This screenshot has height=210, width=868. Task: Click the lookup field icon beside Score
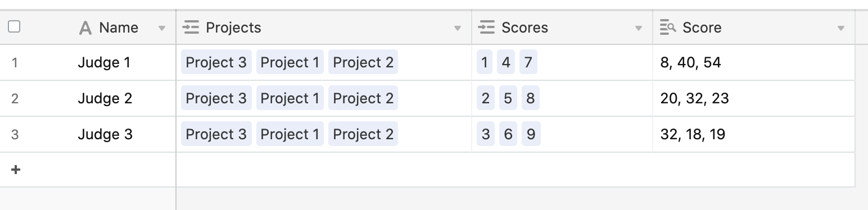668,28
